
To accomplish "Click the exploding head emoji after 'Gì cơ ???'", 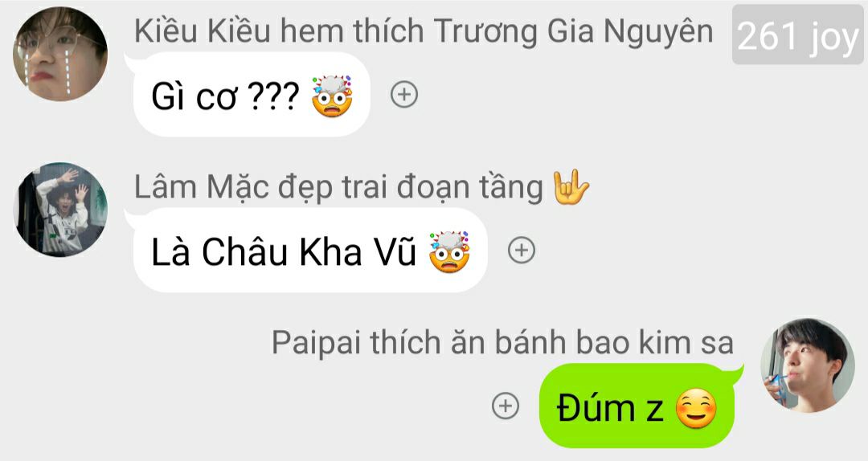I will click(332, 96).
